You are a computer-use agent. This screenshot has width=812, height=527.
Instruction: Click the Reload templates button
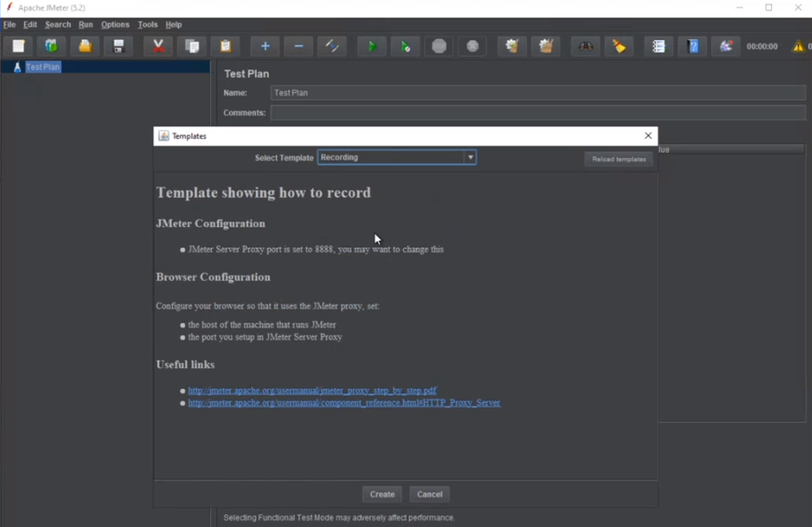[619, 159]
